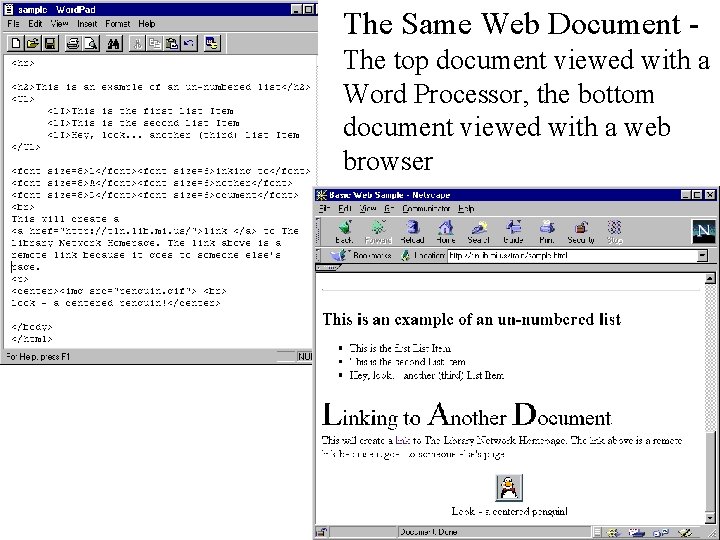Click the Netscape vertical scrollbar thumb

[710, 472]
